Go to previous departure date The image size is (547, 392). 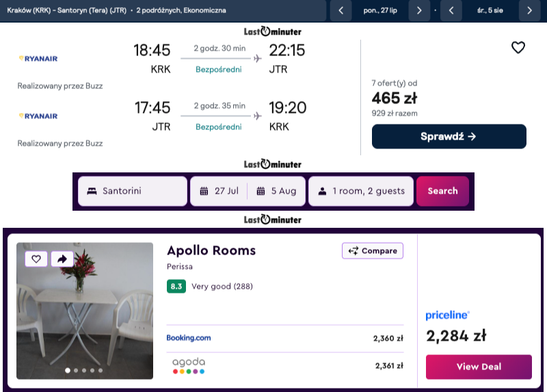coord(341,10)
